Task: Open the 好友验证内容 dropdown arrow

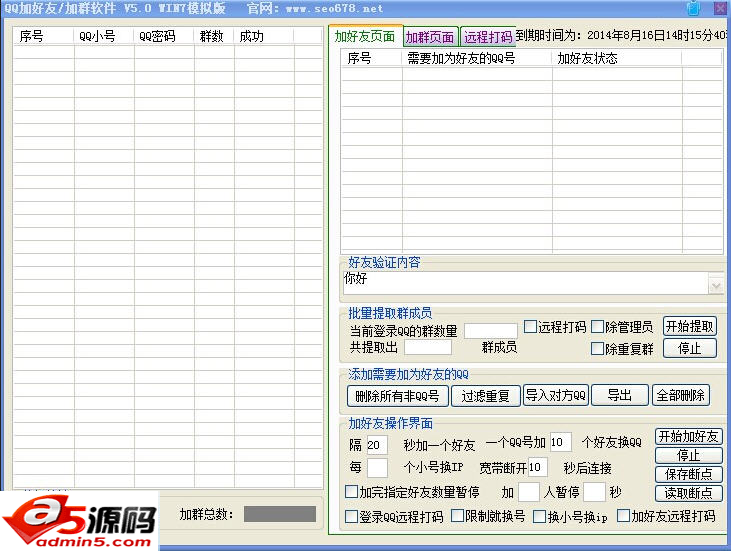Action: click(716, 285)
